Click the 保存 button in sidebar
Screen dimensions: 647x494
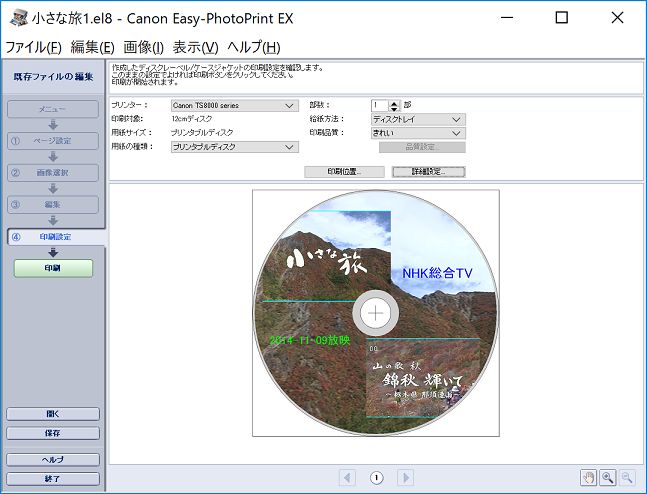[x=53, y=433]
